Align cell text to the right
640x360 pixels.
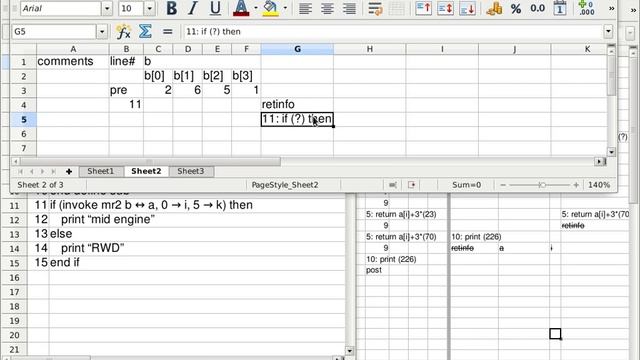click(x=349, y=9)
